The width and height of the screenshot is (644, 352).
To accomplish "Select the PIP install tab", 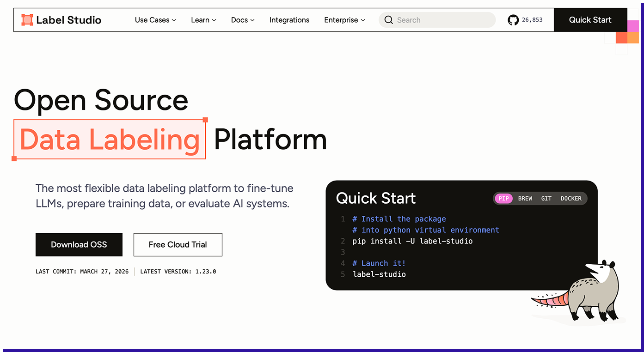I will coord(503,199).
